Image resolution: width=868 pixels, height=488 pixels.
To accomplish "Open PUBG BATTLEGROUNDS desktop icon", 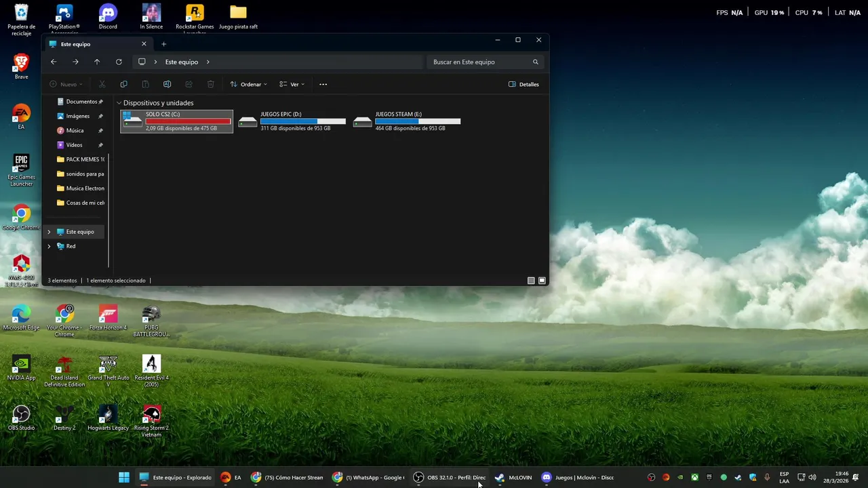I will click(x=151, y=321).
